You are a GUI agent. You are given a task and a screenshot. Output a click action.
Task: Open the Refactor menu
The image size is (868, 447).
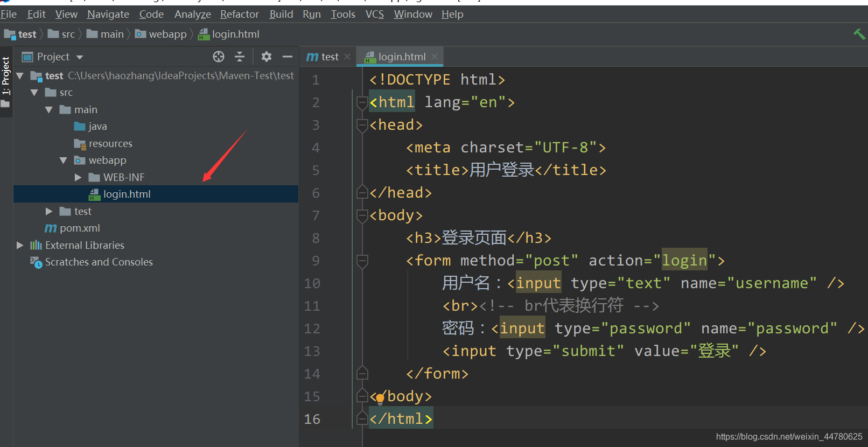coord(240,14)
